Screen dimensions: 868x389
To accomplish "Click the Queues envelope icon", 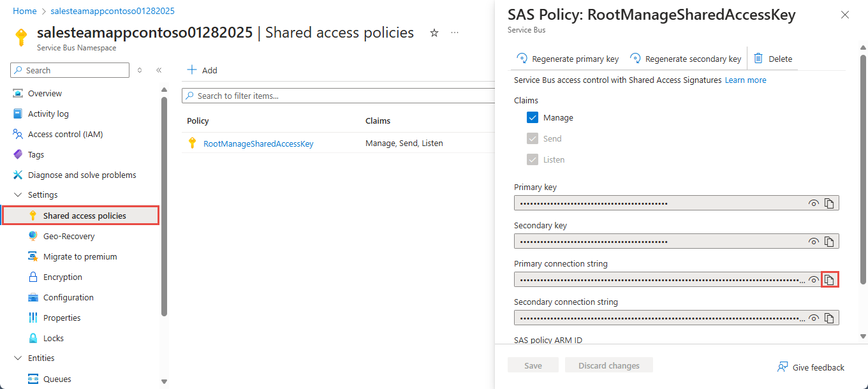I will [x=33, y=379].
